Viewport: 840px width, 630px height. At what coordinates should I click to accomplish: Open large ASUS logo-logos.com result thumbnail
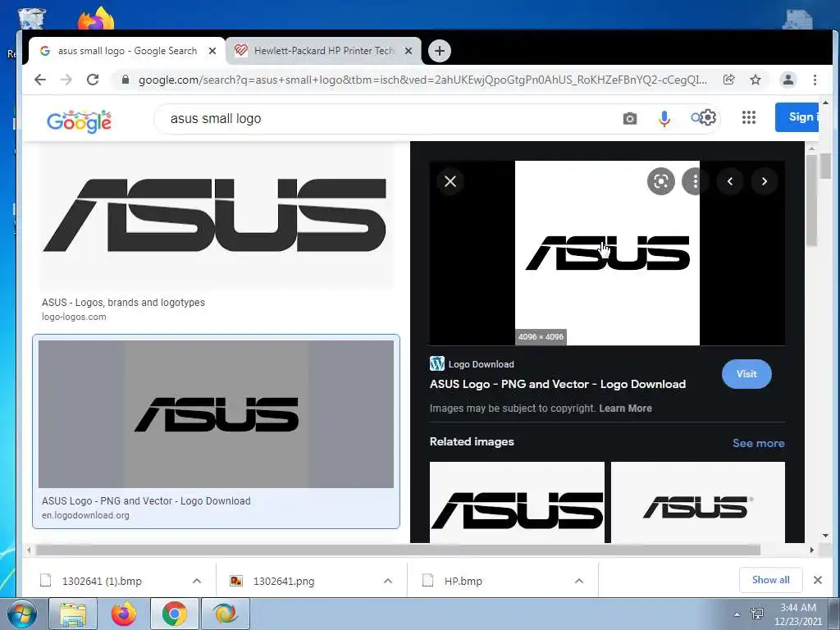pos(216,216)
